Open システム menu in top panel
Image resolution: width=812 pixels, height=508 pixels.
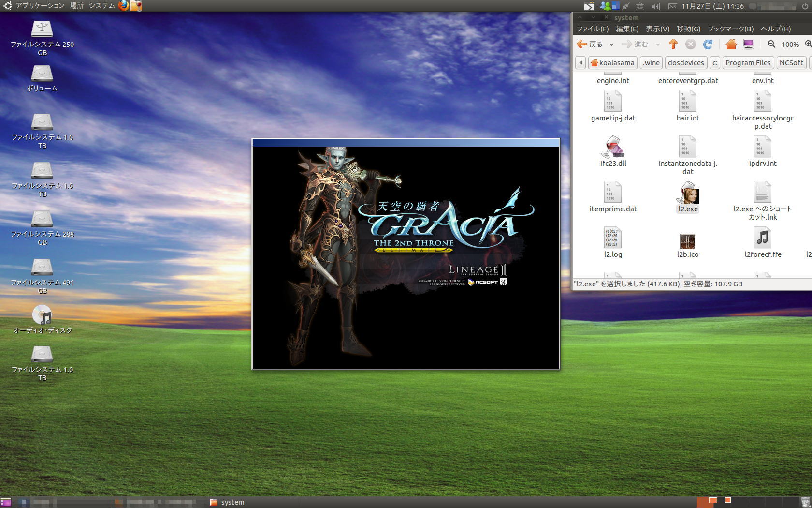pyautogui.click(x=101, y=5)
